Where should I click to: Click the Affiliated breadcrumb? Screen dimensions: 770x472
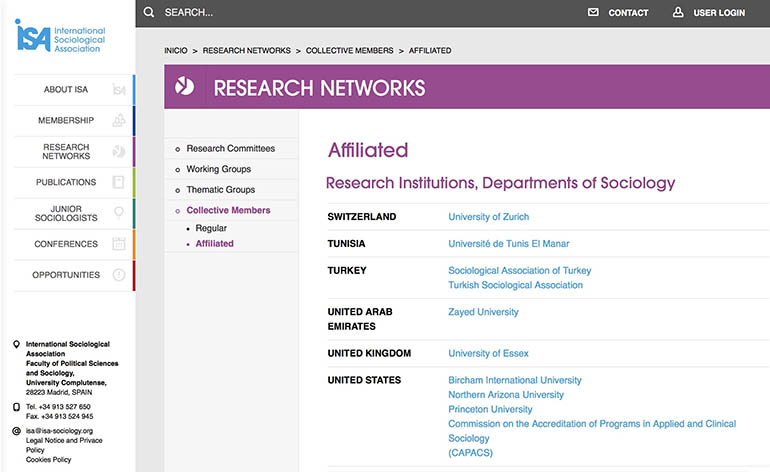coord(430,51)
